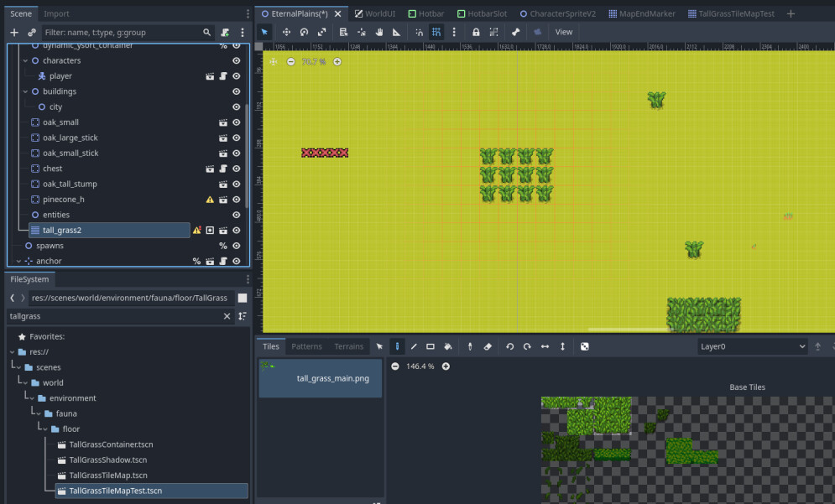This screenshot has width=835, height=504.
Task: Select the TileMap bucket fill tool
Action: pyautogui.click(x=448, y=346)
